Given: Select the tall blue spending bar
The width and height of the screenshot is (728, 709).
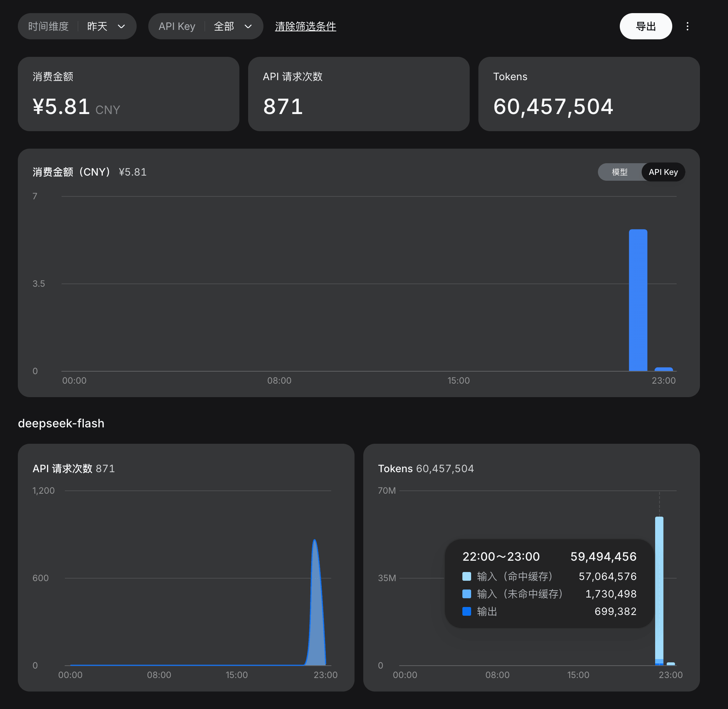Looking at the screenshot, I should click(x=638, y=300).
